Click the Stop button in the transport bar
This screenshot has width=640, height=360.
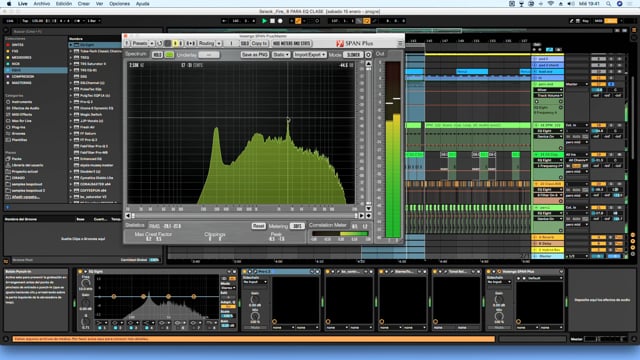click(272, 21)
